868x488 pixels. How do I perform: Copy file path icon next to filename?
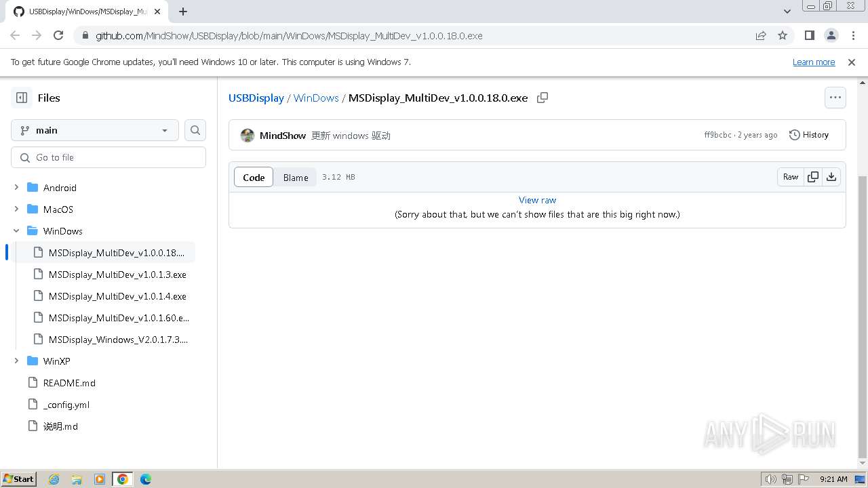point(542,98)
